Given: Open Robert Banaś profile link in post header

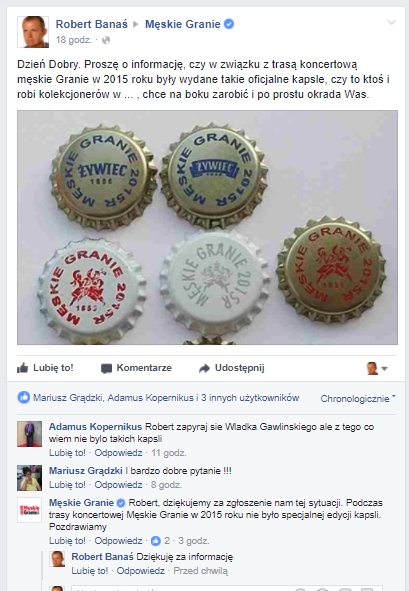Looking at the screenshot, I should pyautogui.click(x=92, y=24).
